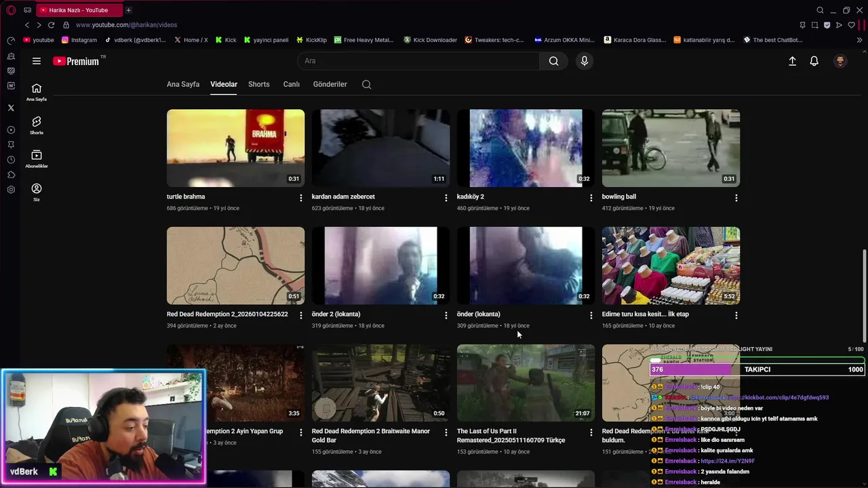Open options menu for önder 2 (lokanta)
Viewport: 868px width, 488px height.
coord(446,315)
